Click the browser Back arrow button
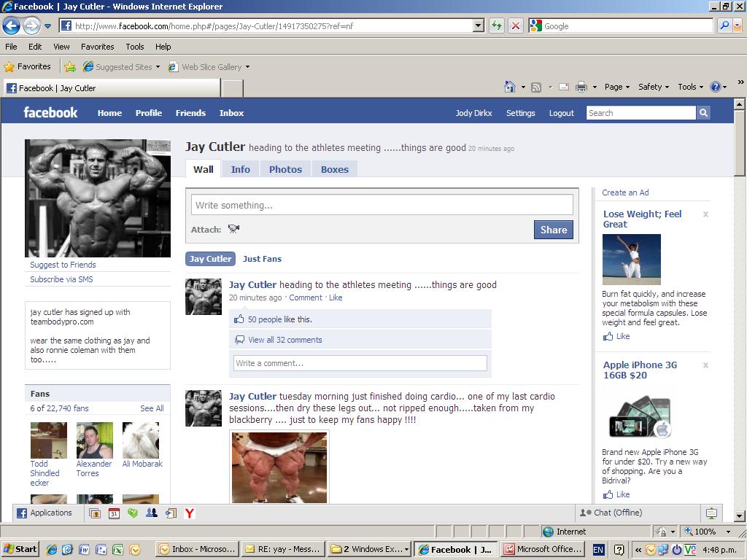Screen dimensions: 747x560 11,26
